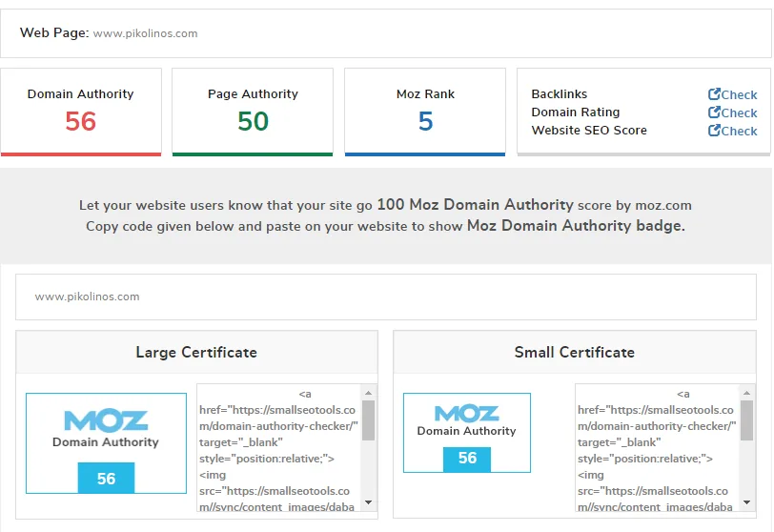Click the Backlinks label
This screenshot has height=532, width=774.
(x=560, y=93)
